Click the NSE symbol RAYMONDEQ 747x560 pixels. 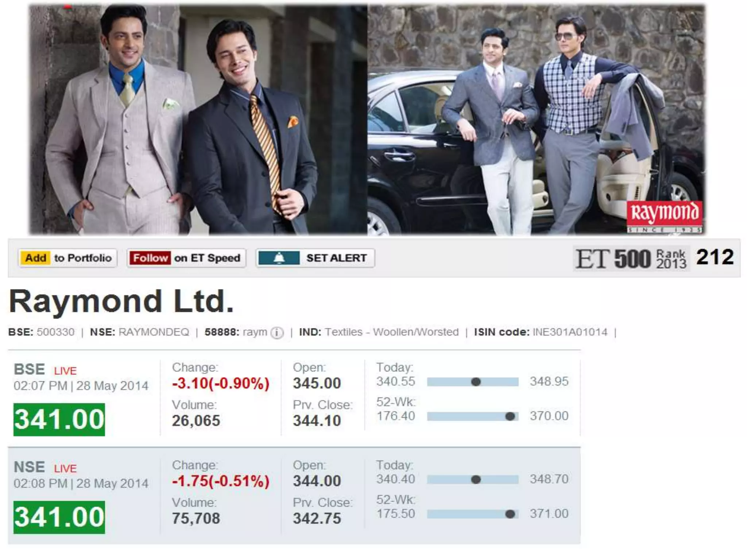pos(154,332)
